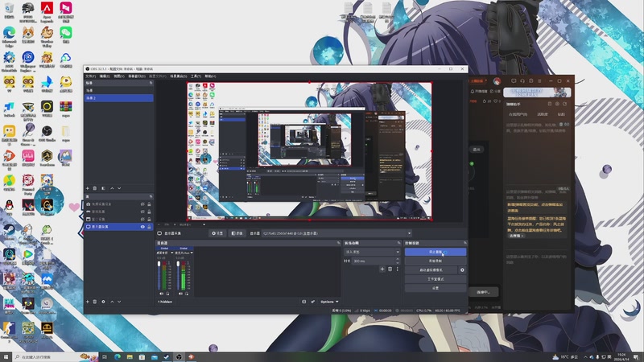Open source properties gear in Sources toolbar
Screen dimensions: 644x362
[103, 302]
